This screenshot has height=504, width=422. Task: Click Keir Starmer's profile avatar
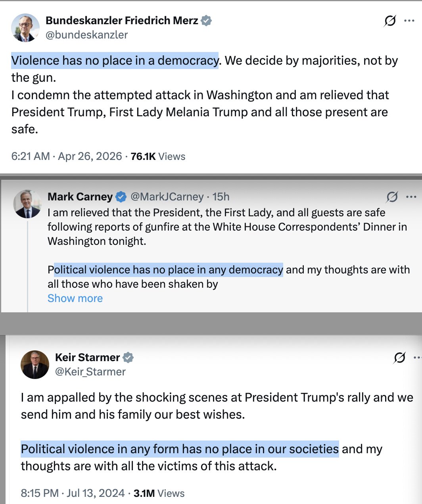pos(35,365)
